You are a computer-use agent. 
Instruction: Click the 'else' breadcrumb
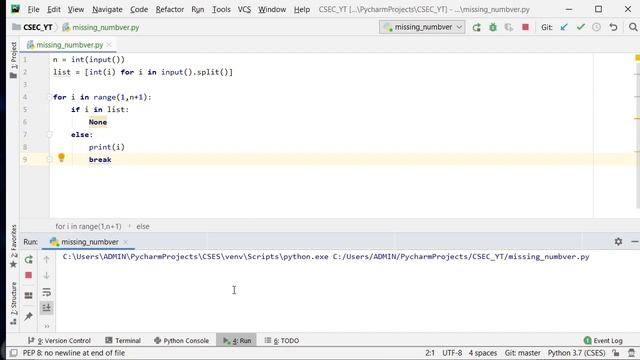[x=142, y=226]
